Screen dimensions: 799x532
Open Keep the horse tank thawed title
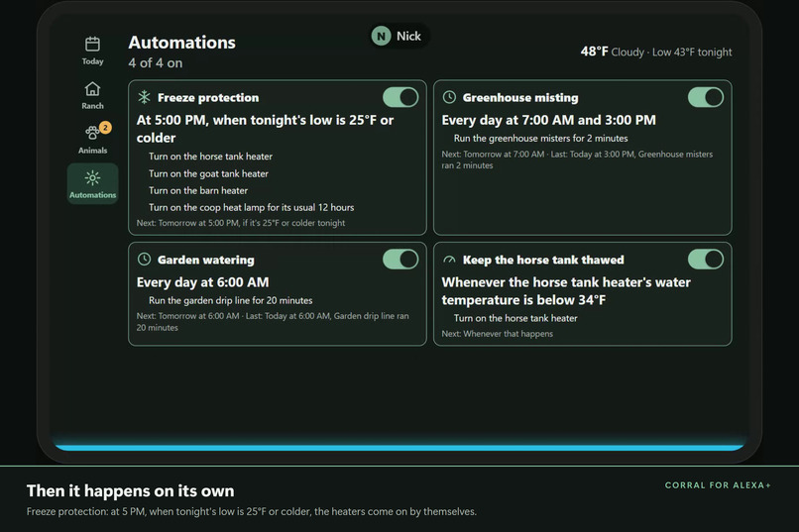point(543,260)
